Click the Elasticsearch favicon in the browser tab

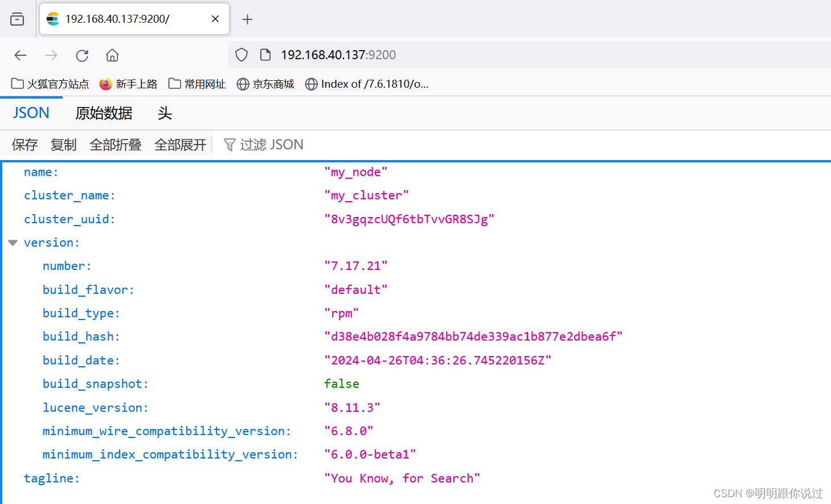(x=52, y=18)
